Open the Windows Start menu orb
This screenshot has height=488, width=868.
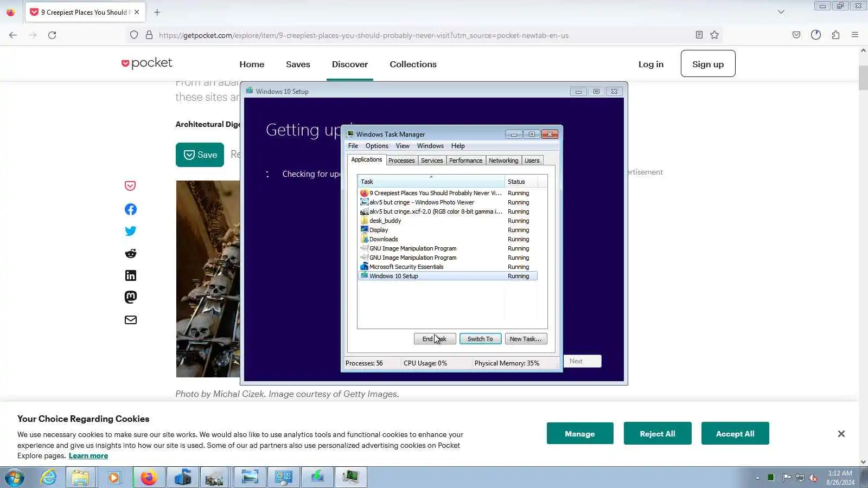15,478
